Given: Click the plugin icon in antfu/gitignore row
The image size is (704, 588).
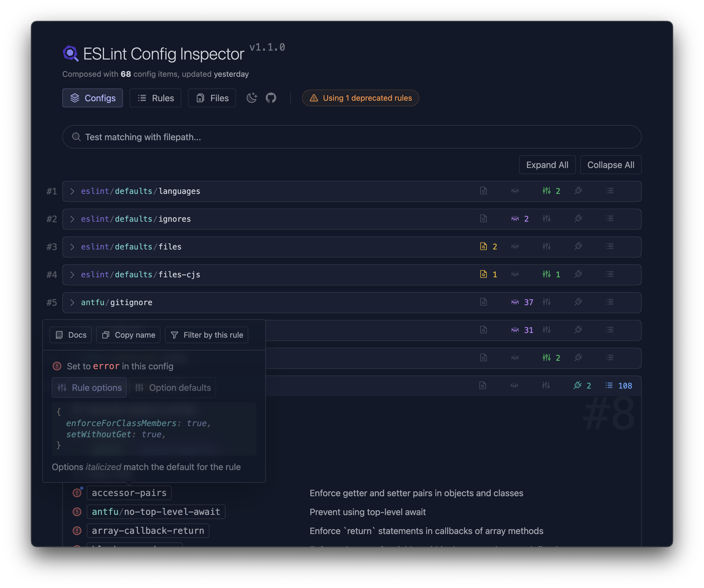Looking at the screenshot, I should coord(578,302).
